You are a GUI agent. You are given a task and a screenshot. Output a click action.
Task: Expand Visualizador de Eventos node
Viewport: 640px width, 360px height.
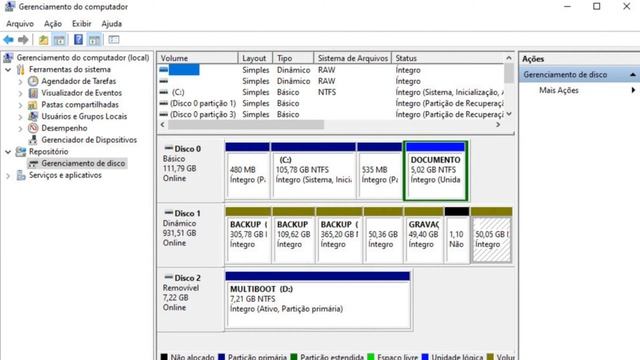(21, 93)
